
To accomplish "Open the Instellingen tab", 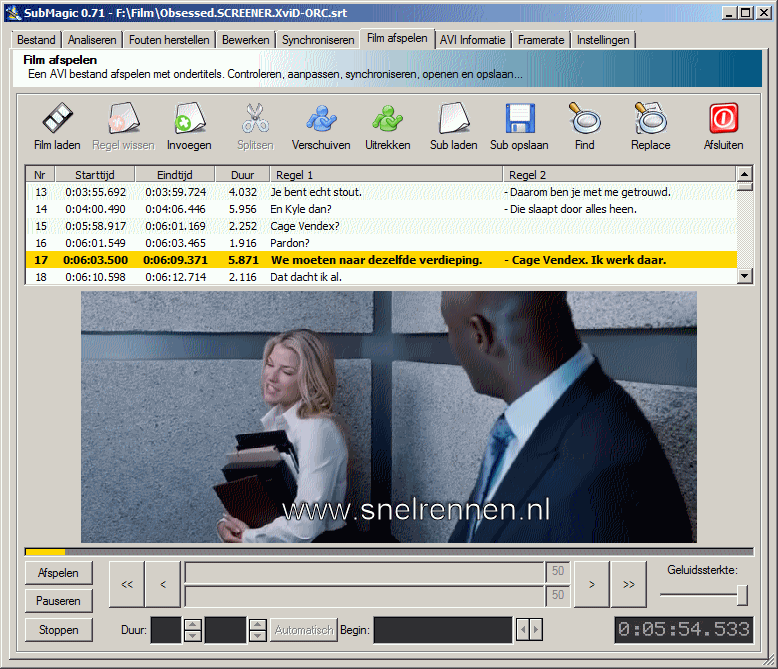I will 603,40.
